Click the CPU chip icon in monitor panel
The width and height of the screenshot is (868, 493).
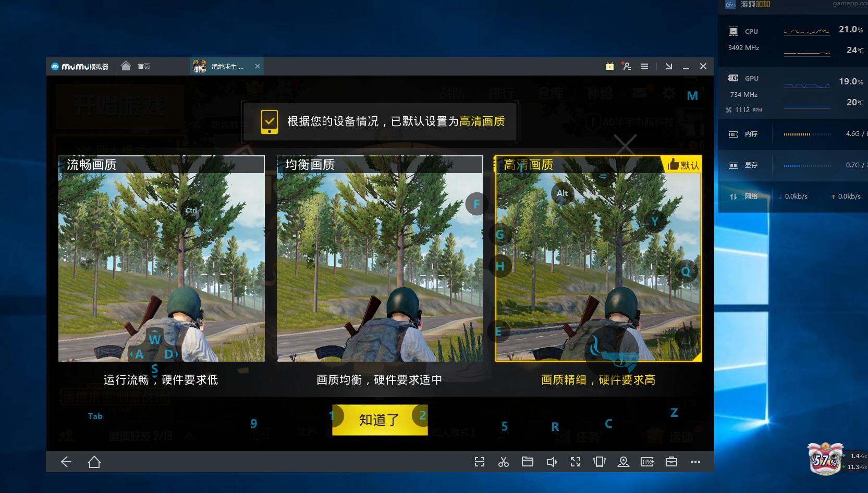click(733, 31)
